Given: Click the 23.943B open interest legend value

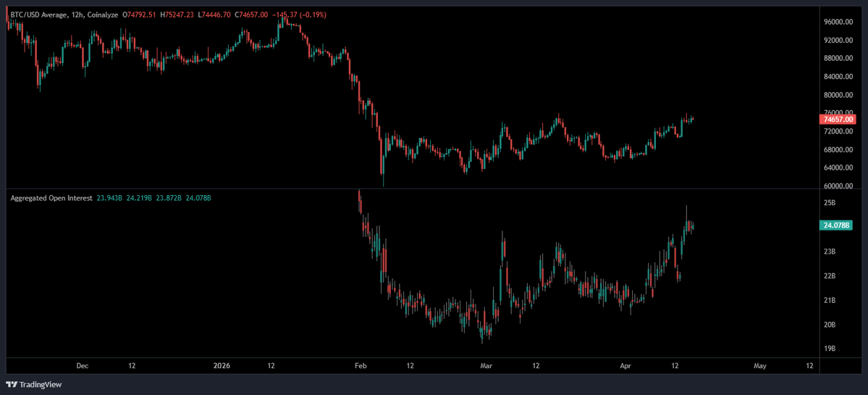Looking at the screenshot, I should 109,197.
